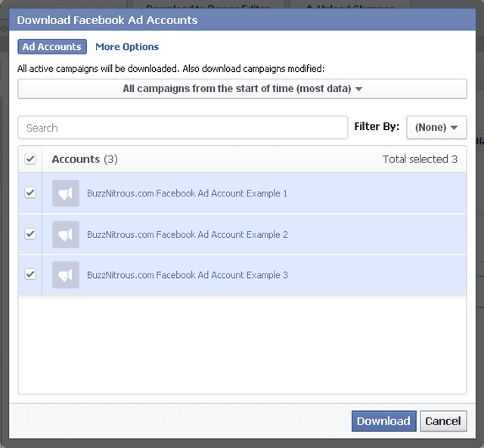Image resolution: width=484 pixels, height=448 pixels.
Task: Toggle checkbox for Ad Account Example 3
Action: 30,274
